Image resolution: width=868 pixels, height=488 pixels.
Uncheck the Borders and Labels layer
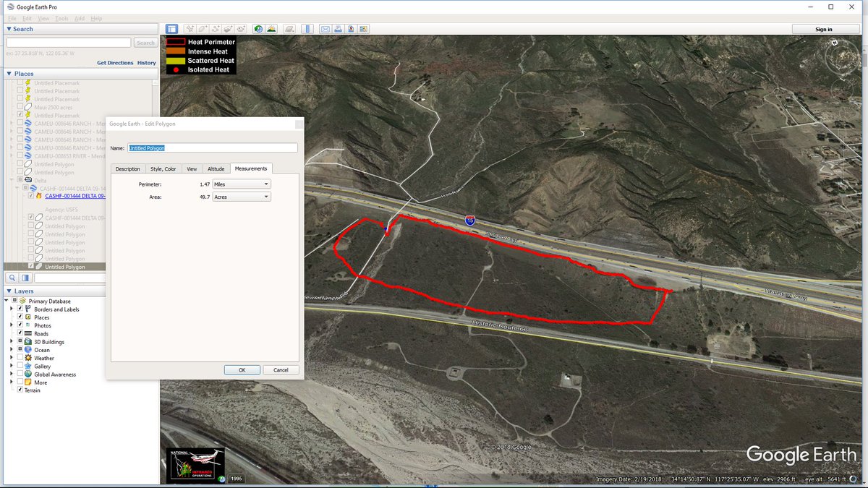(20, 309)
